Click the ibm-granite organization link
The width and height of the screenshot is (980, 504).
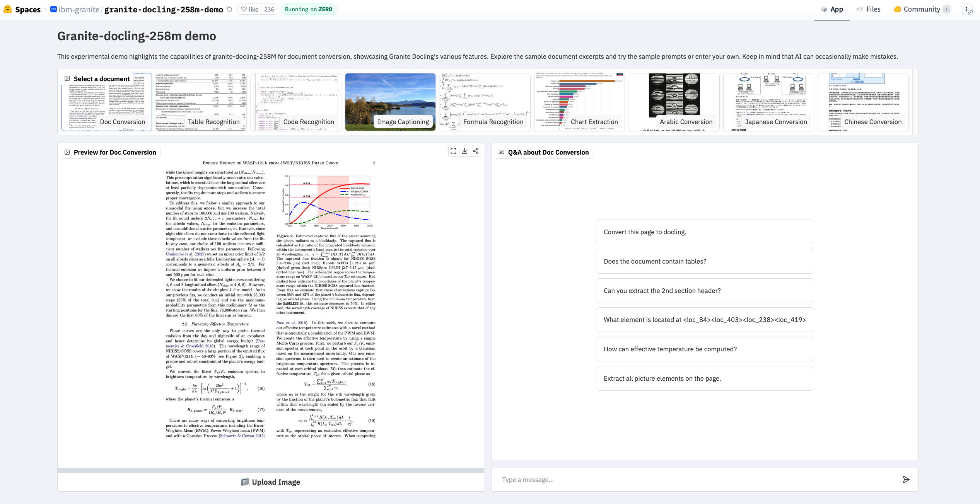coord(79,9)
